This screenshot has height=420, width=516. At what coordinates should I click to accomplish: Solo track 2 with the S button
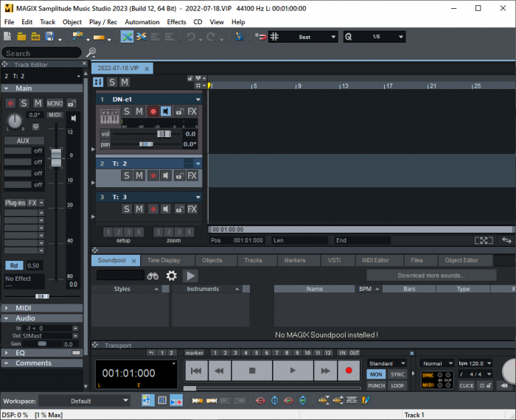point(126,175)
